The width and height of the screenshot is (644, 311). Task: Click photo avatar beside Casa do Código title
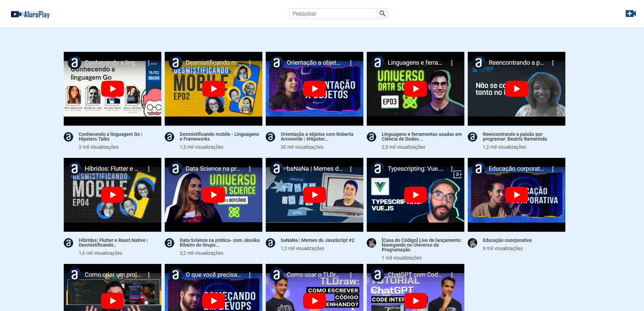click(x=371, y=243)
